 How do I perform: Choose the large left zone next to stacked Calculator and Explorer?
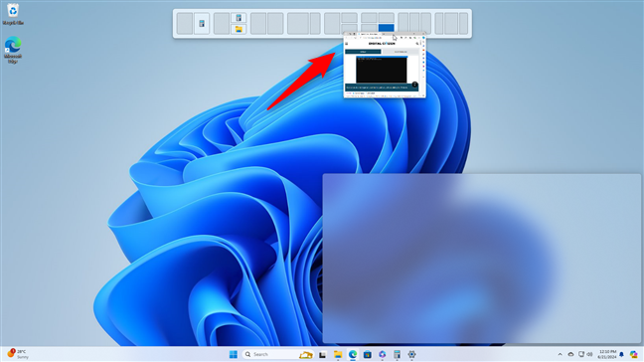click(x=222, y=24)
